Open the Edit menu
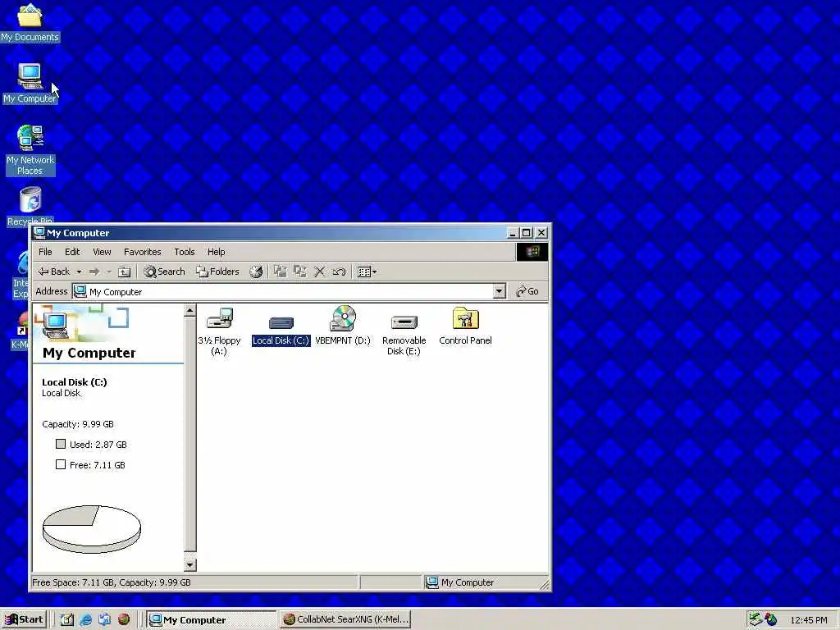 [72, 252]
